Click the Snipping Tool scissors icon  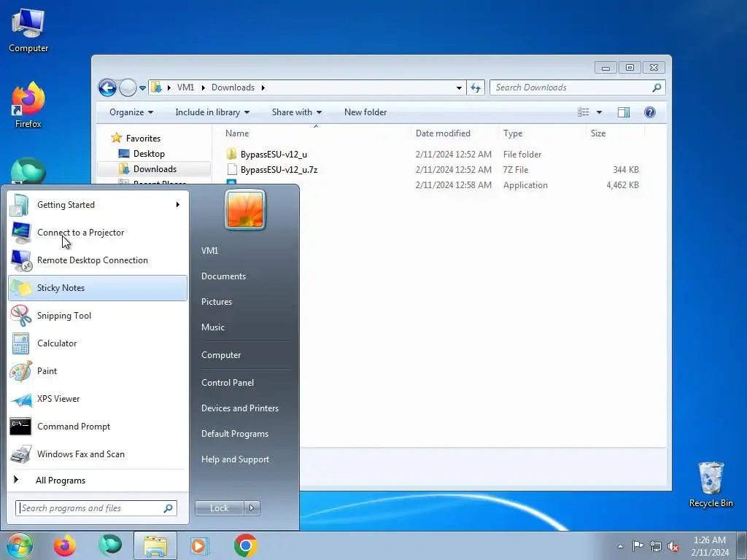point(20,315)
